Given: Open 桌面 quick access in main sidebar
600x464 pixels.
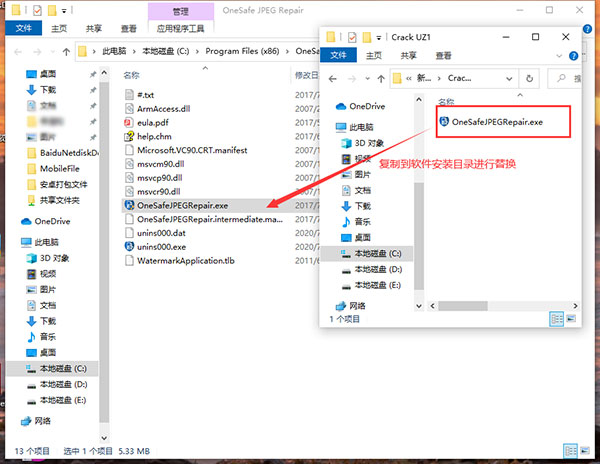Looking at the screenshot, I should (48, 74).
